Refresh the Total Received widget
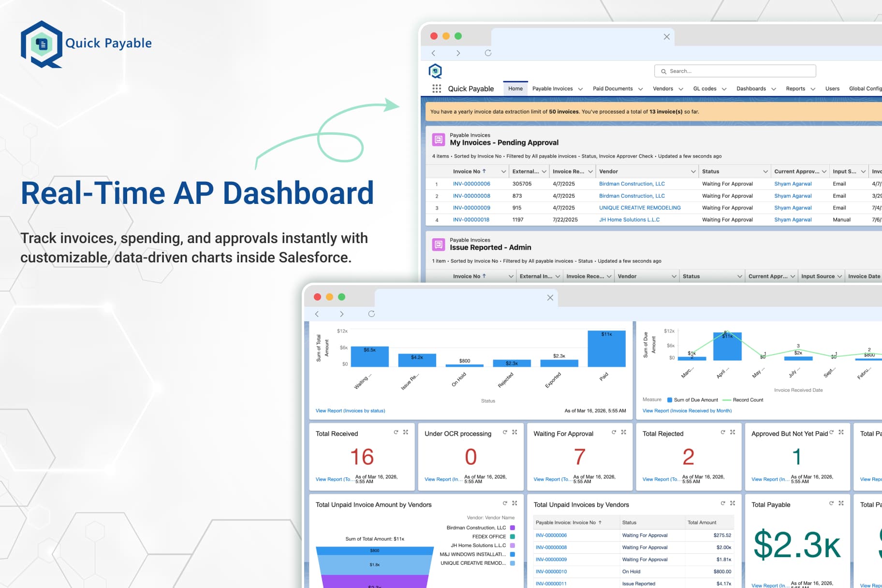The height and width of the screenshot is (588, 882). (396, 432)
